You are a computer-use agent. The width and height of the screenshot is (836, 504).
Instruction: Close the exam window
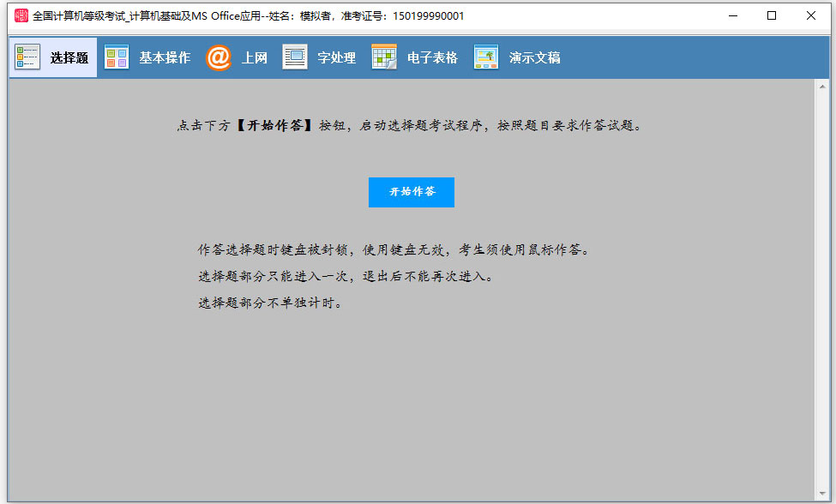click(811, 15)
